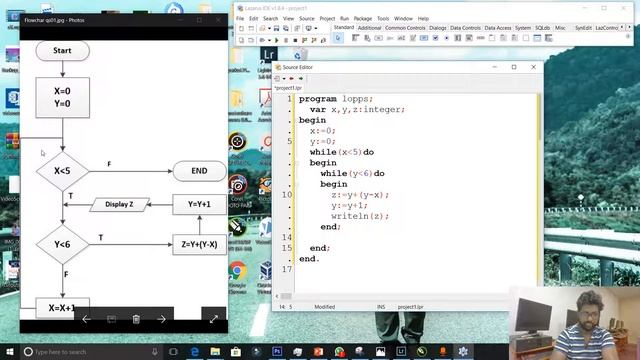The width and height of the screenshot is (640, 360).
Task: Select the TRadioButton component in the palette
Action: point(447,38)
